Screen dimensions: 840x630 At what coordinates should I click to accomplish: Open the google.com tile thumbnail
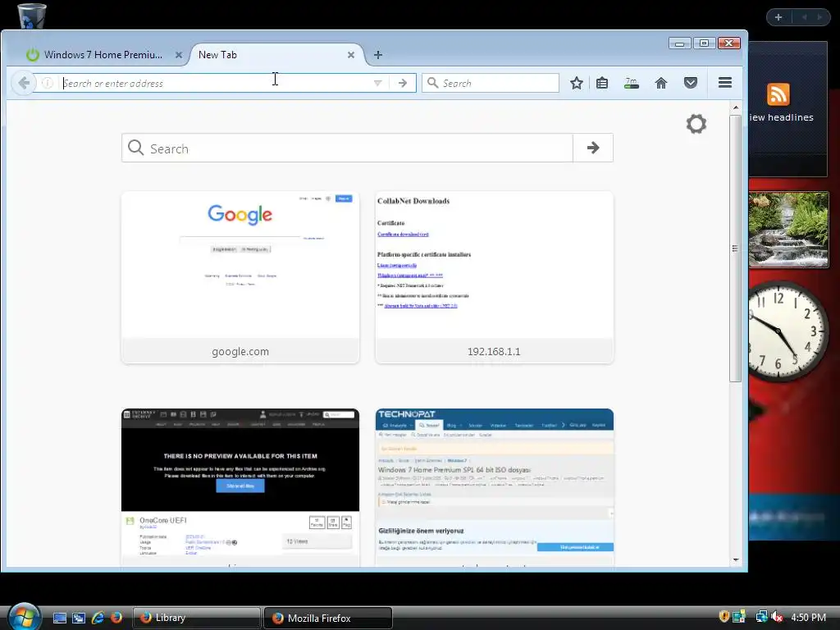tap(240, 265)
